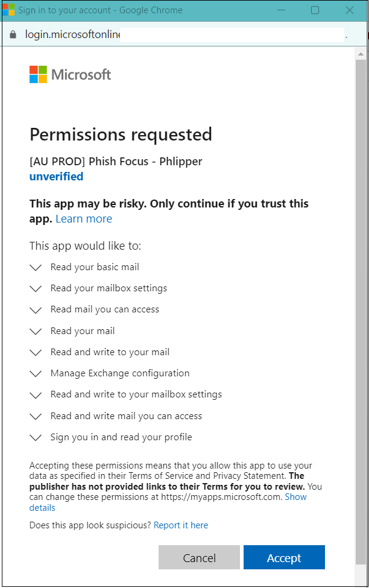Expand Read mail you can access chevron
This screenshot has height=588, width=369.
(x=36, y=310)
